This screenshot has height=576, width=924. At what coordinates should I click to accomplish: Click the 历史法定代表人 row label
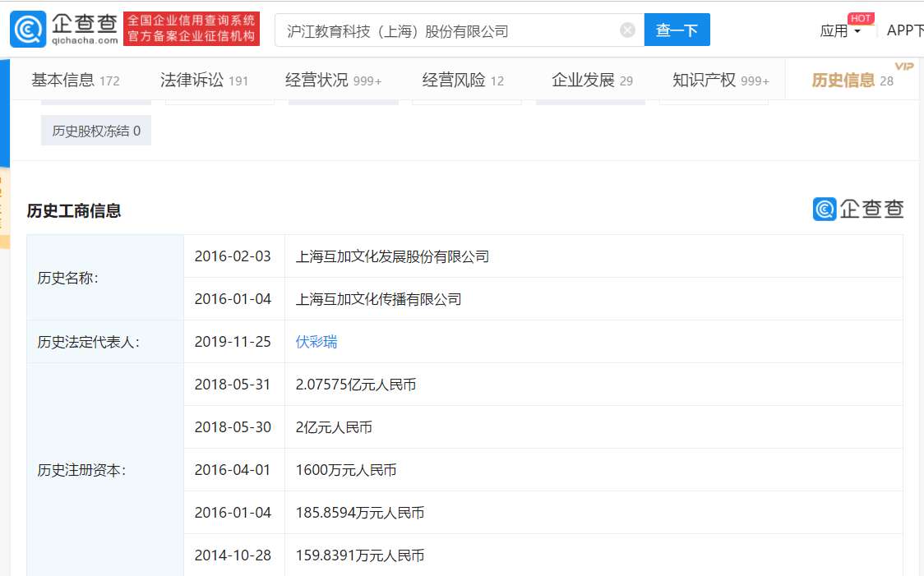click(x=89, y=342)
